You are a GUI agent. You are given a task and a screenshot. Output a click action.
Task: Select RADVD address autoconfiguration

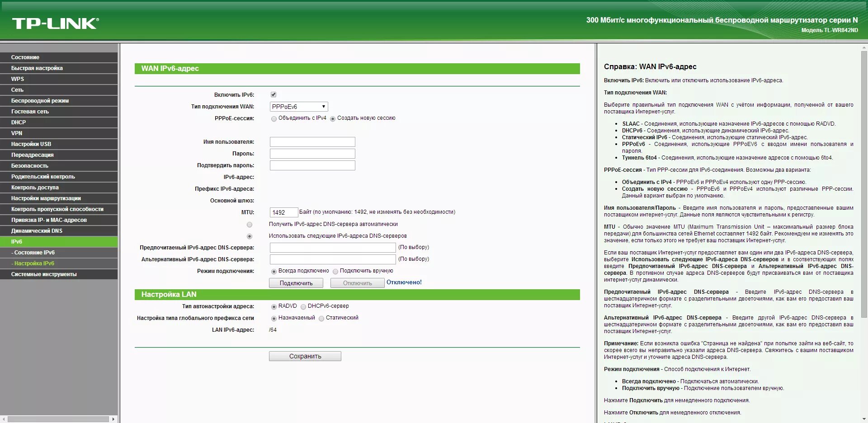click(x=274, y=307)
